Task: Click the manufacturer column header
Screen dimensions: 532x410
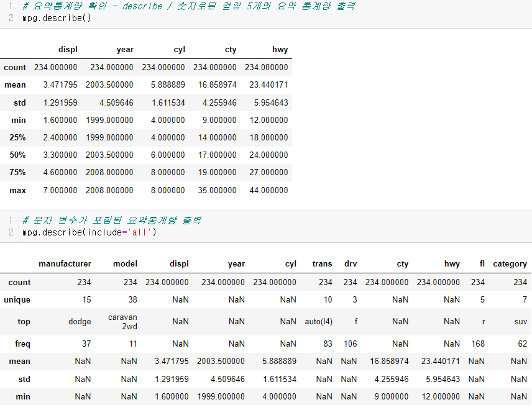Action: [x=65, y=264]
